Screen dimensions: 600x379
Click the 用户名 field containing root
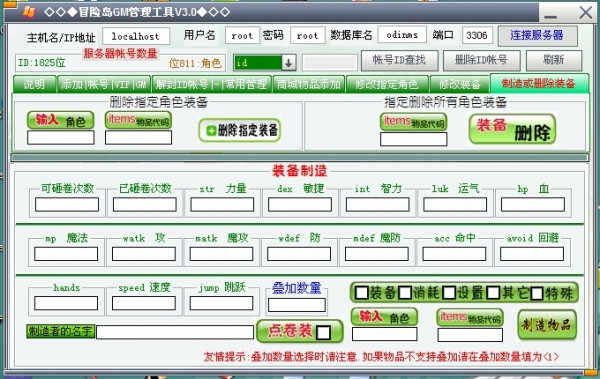pos(242,36)
